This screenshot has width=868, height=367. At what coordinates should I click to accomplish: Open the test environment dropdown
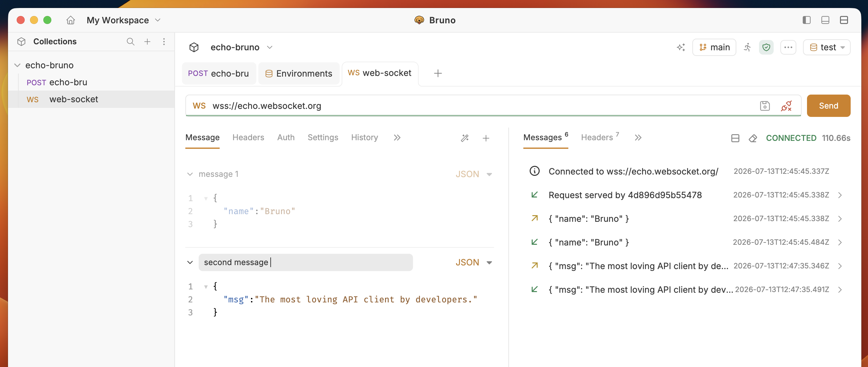pyautogui.click(x=827, y=47)
